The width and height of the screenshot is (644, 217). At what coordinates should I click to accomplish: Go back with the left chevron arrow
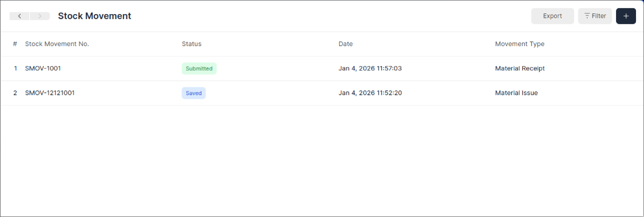pos(20,16)
